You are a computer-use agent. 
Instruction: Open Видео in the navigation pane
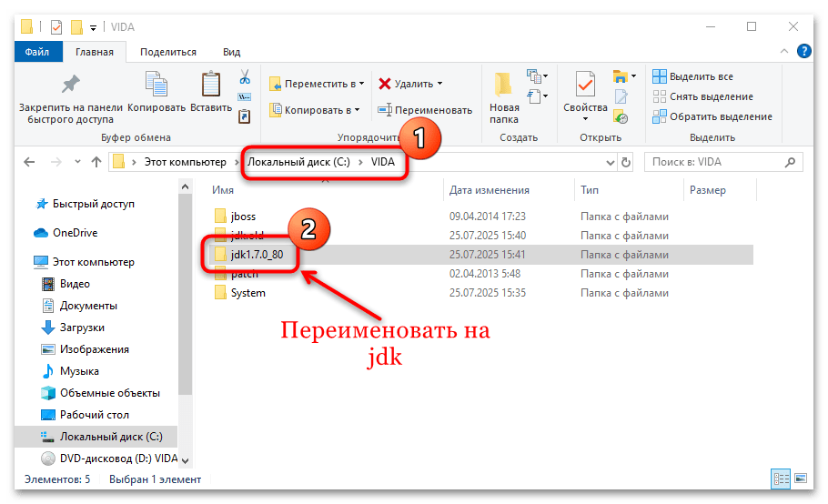[66, 284]
